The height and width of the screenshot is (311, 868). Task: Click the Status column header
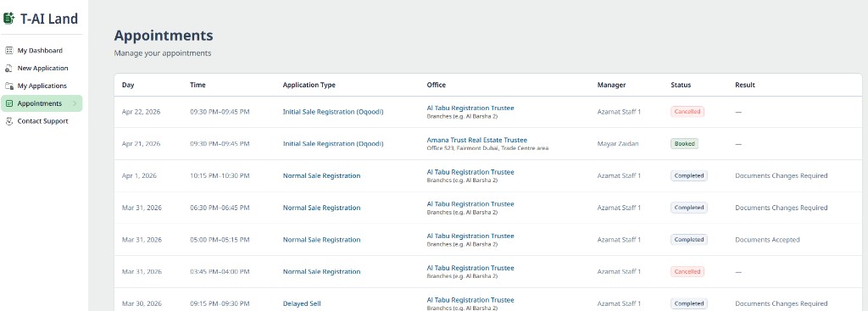(x=681, y=86)
